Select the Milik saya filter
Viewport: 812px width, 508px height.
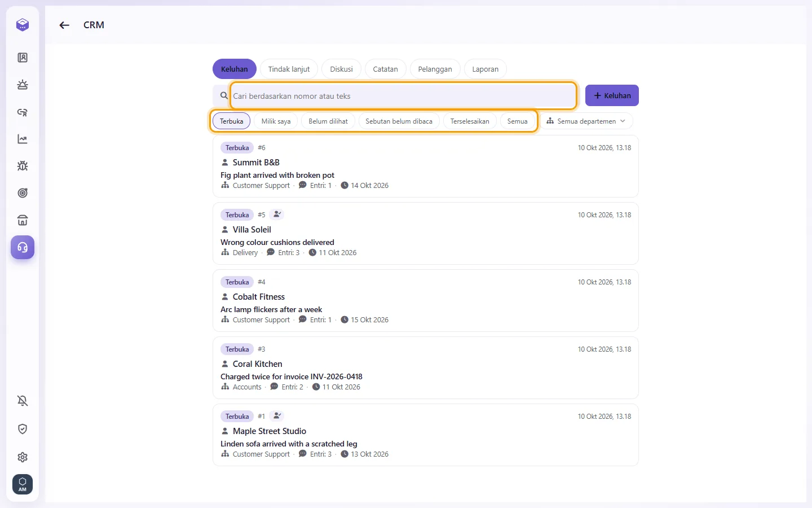pyautogui.click(x=276, y=121)
